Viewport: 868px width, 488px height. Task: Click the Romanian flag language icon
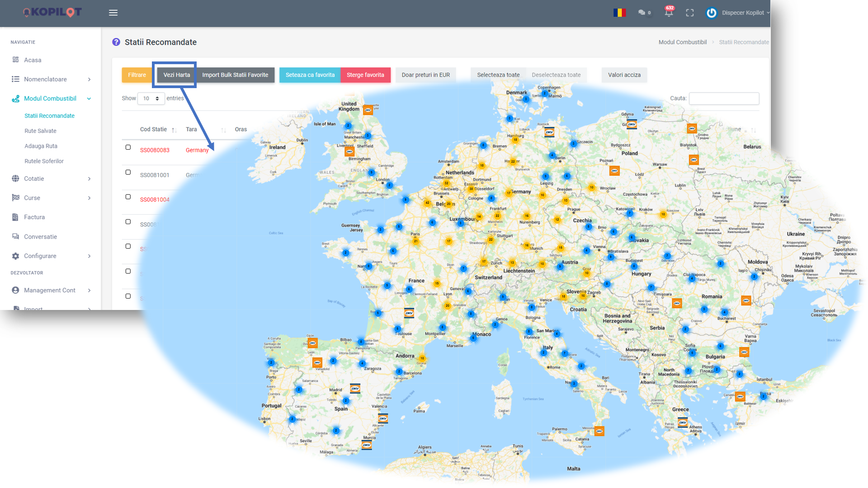619,13
